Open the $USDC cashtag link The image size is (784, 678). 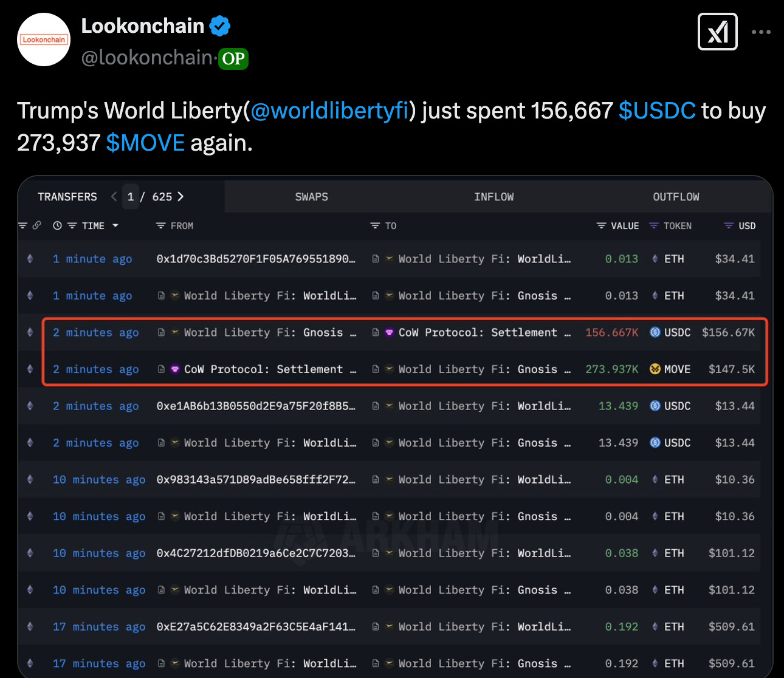pyautogui.click(x=657, y=111)
